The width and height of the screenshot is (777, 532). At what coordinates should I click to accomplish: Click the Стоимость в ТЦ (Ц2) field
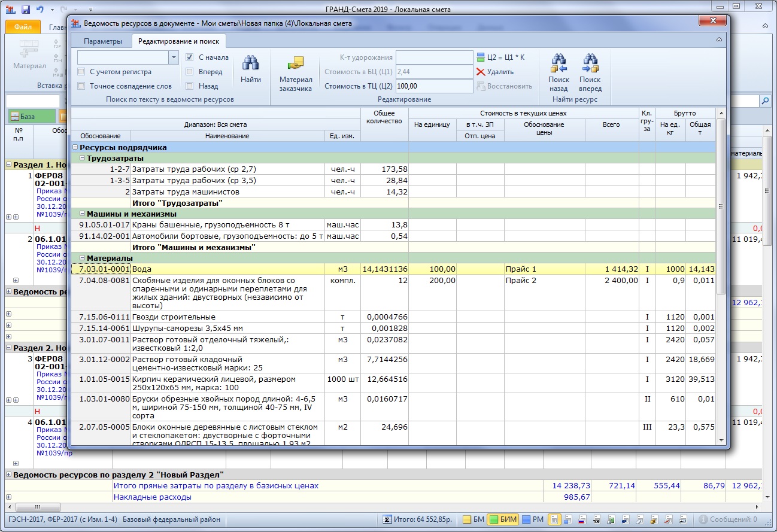tap(433, 86)
